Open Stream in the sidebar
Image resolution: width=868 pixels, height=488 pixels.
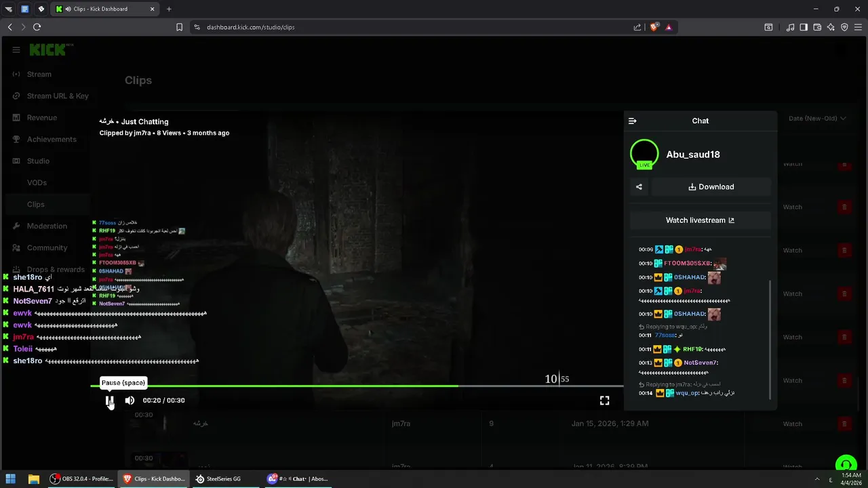click(39, 75)
